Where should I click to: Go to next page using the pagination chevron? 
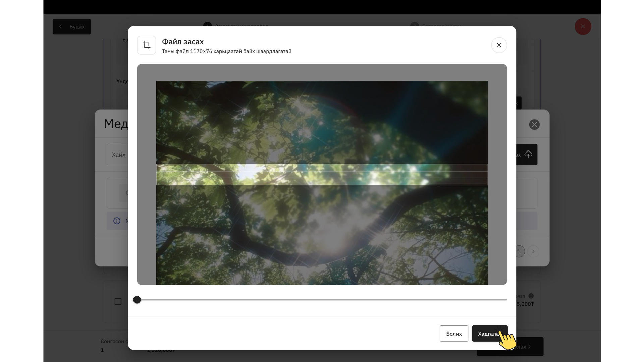point(533,251)
